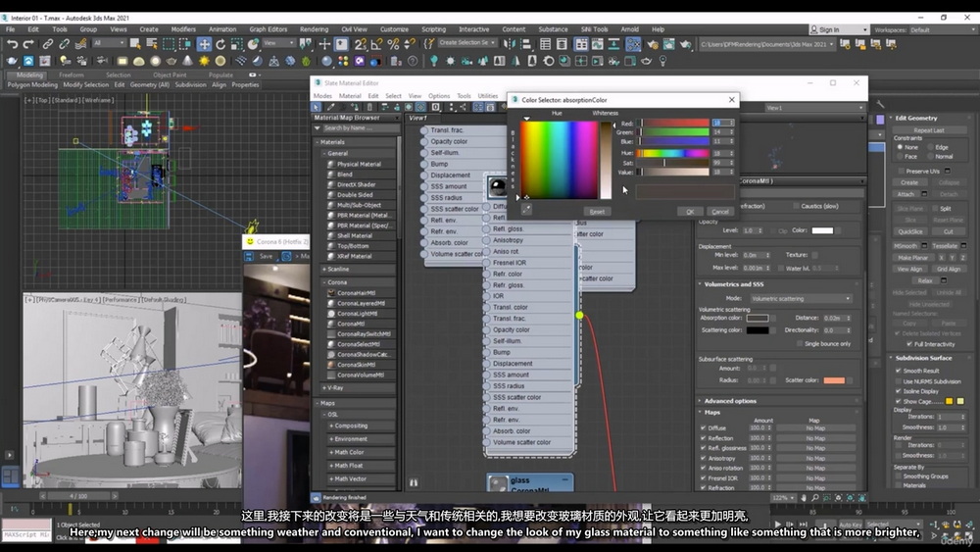Switch to the Object Paint ribbon tab
The image size is (980, 552).
point(170,75)
